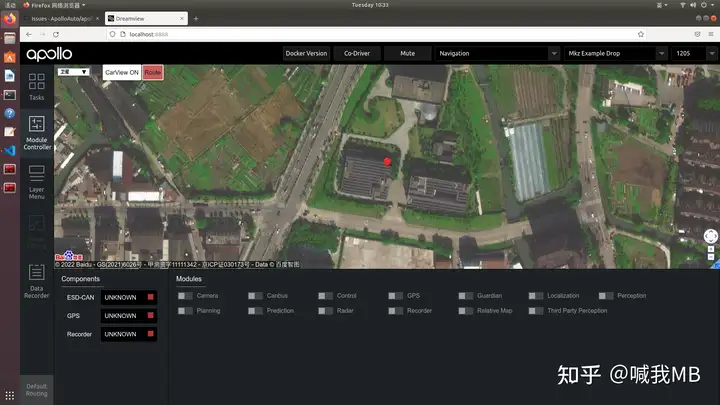Open the 1205 map dropdown
The width and height of the screenshot is (720, 405).
(695, 53)
